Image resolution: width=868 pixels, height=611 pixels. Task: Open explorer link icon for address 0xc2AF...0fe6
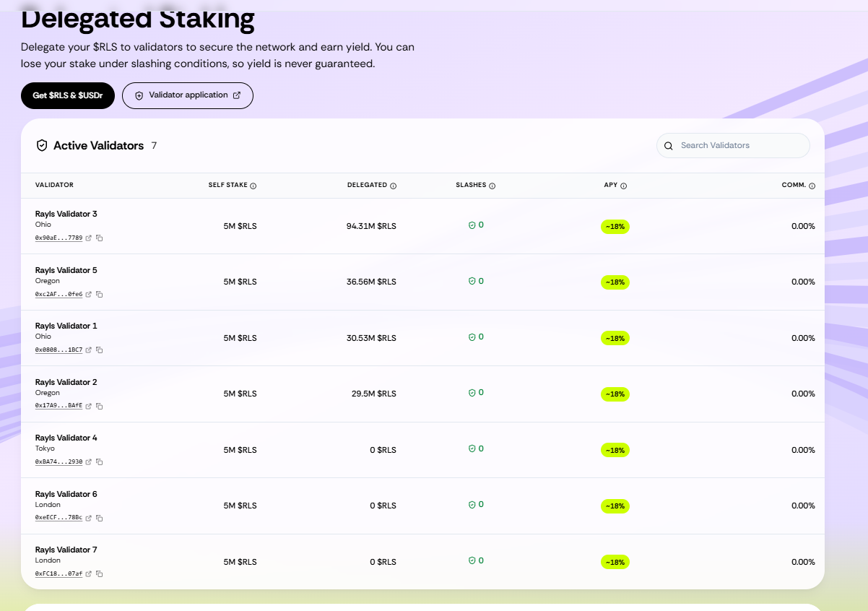pos(89,294)
